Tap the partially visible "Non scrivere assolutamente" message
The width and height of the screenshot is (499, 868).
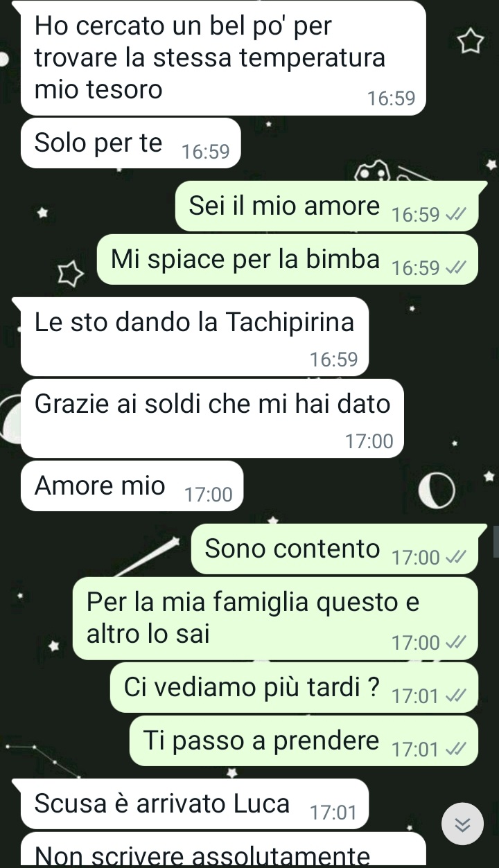pos(223,850)
